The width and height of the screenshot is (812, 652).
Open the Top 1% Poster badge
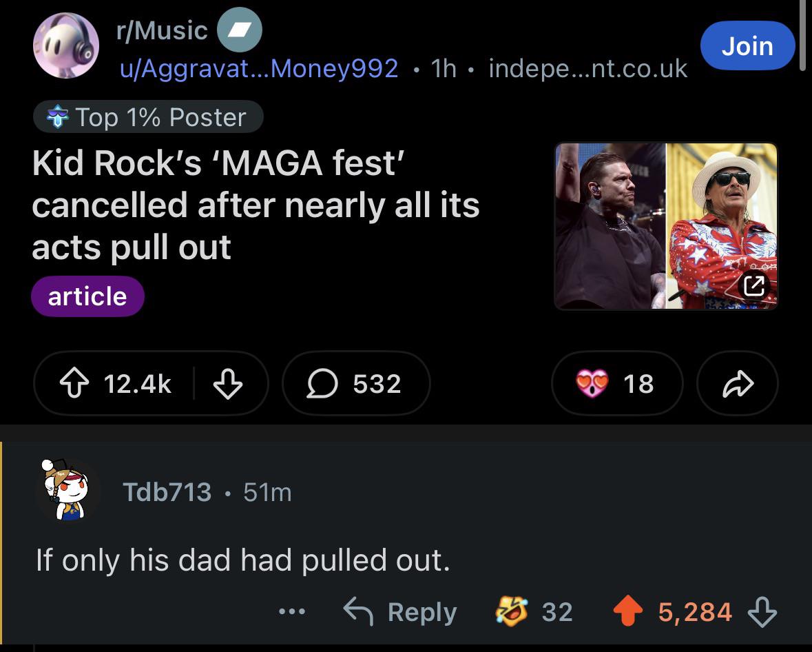point(148,117)
